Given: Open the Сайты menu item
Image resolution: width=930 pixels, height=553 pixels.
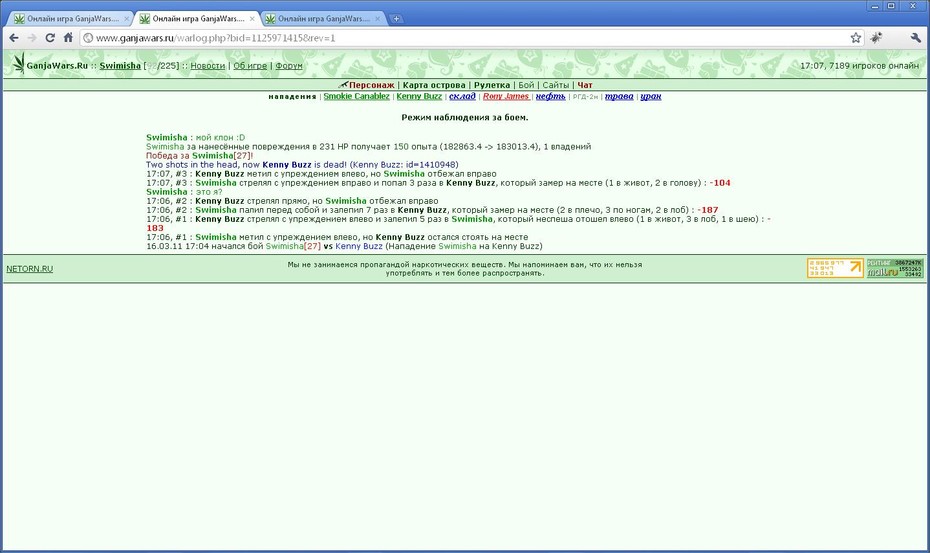Looking at the screenshot, I should (x=556, y=85).
